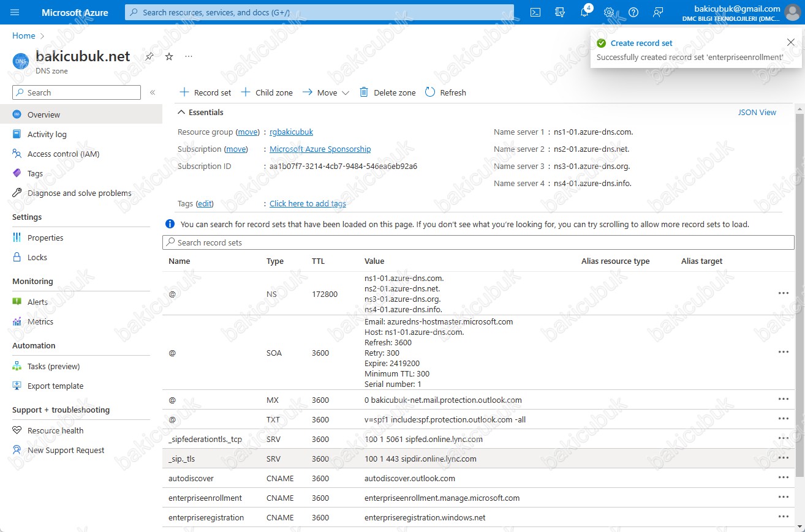Open the rgbakicubuk resource group link

point(292,132)
